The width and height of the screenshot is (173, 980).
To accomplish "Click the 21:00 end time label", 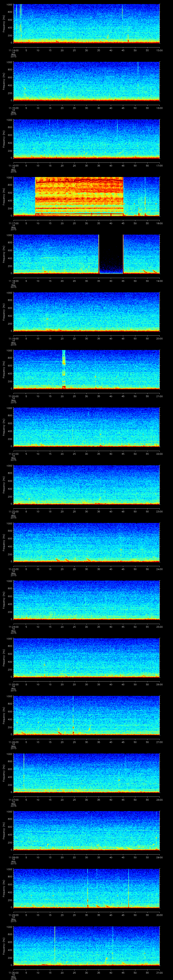I will click(160, 396).
